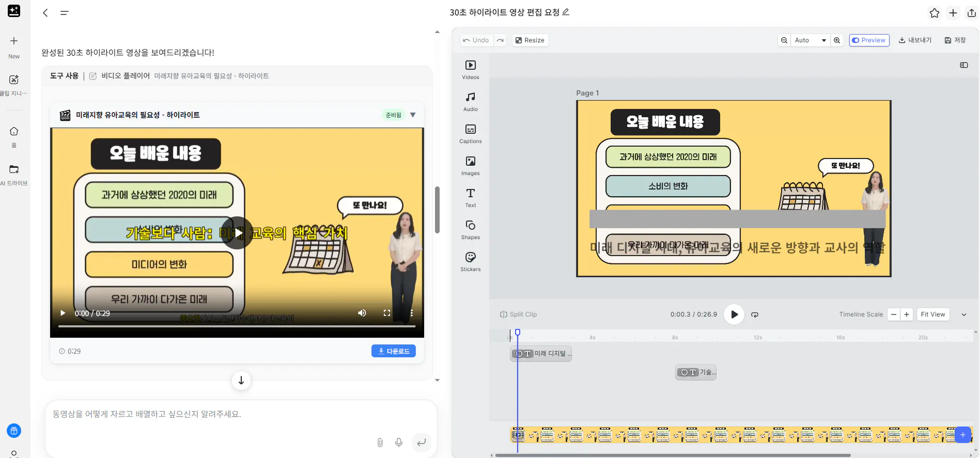980x458 pixels.
Task: Click the timeline horizontal scrollbar
Action: click(x=673, y=455)
